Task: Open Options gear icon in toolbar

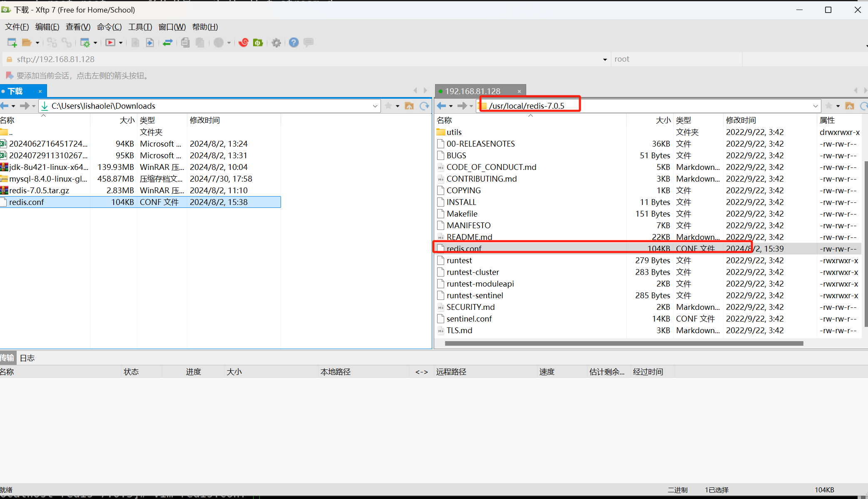Action: pos(276,42)
